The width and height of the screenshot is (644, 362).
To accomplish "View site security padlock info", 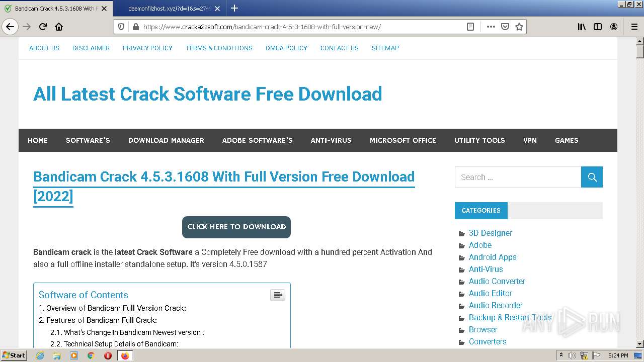I will (x=135, y=27).
